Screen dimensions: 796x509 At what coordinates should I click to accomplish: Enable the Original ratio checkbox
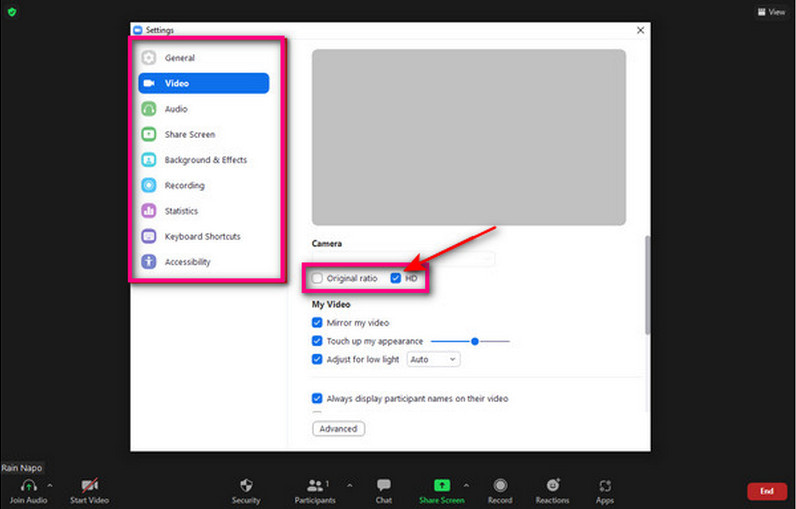click(318, 278)
